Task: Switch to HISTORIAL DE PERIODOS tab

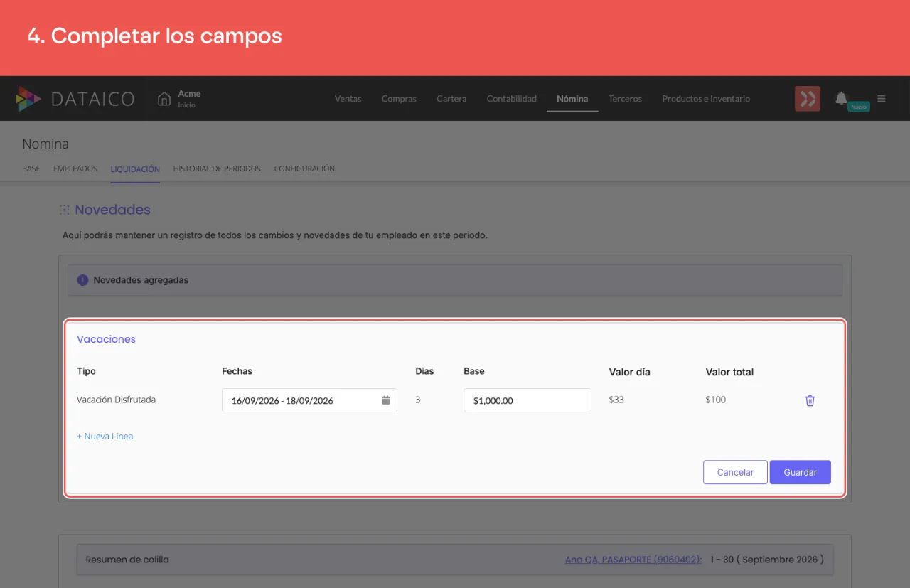Action: click(217, 169)
